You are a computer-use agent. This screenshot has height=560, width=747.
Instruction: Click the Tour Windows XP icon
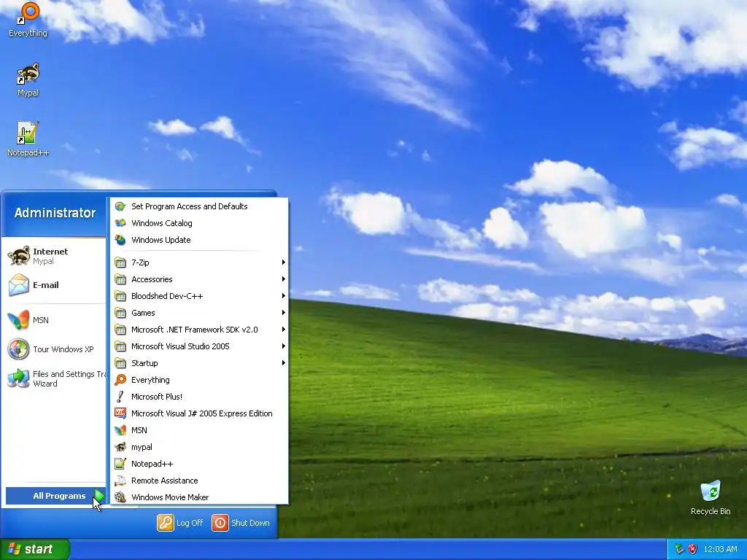19,349
